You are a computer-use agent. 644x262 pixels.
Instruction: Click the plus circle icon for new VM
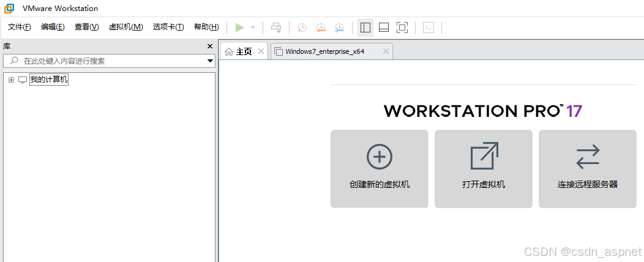(380, 157)
